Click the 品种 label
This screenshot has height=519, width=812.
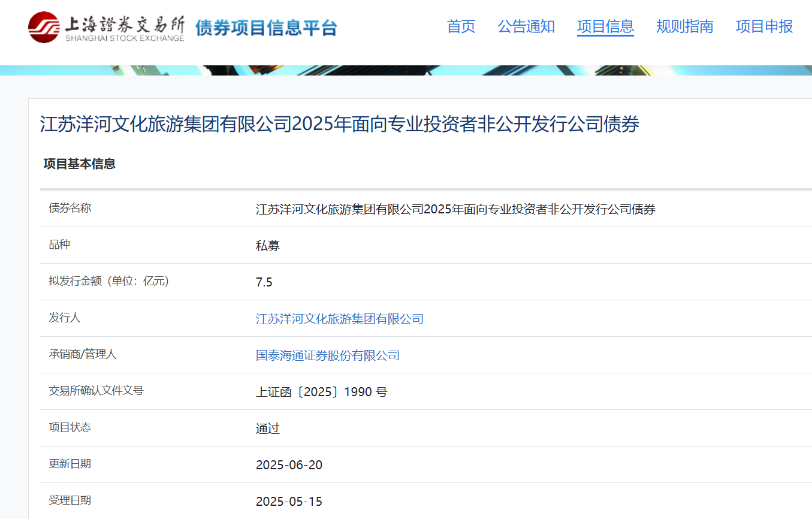click(59, 245)
